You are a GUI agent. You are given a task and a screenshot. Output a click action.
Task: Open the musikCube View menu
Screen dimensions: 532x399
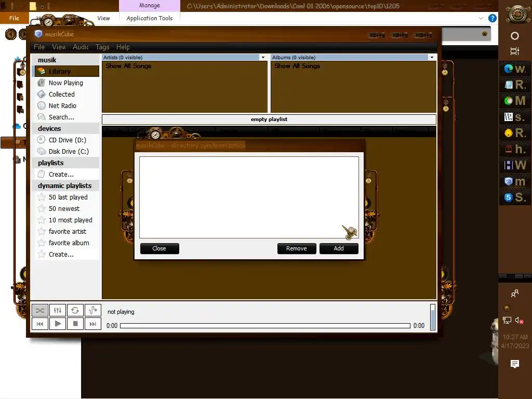point(59,47)
